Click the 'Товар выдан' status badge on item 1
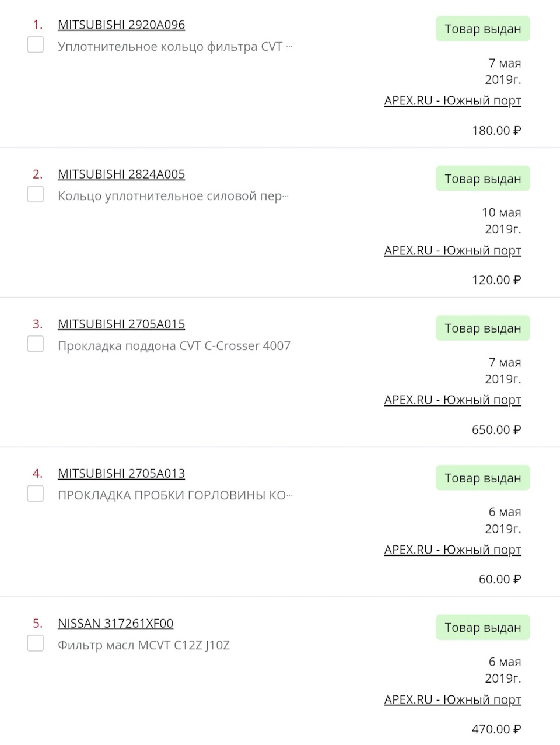Viewport: 560px width, 745px height. click(x=482, y=29)
